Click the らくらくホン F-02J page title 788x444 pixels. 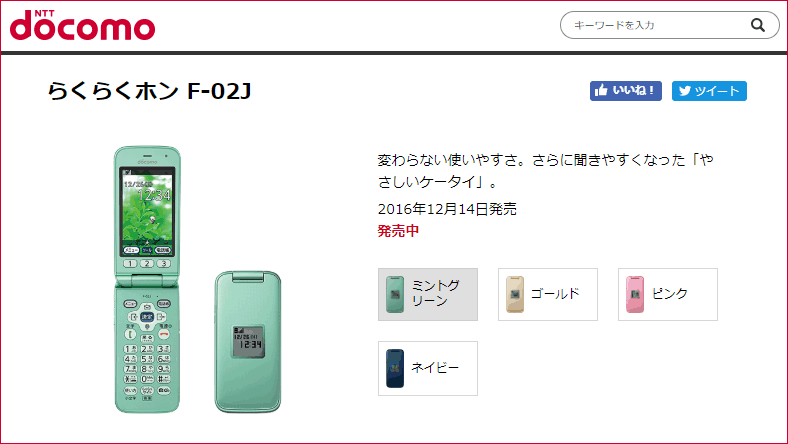(149, 91)
